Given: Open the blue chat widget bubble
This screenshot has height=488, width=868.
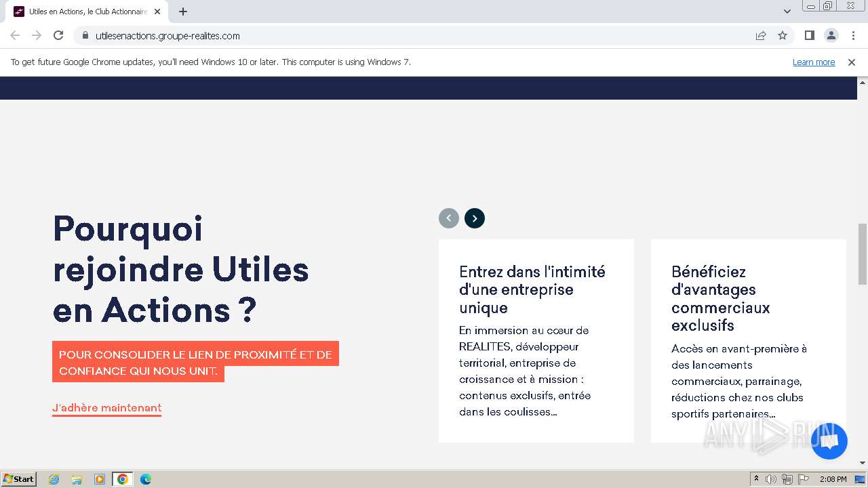Looking at the screenshot, I should pos(829,441).
